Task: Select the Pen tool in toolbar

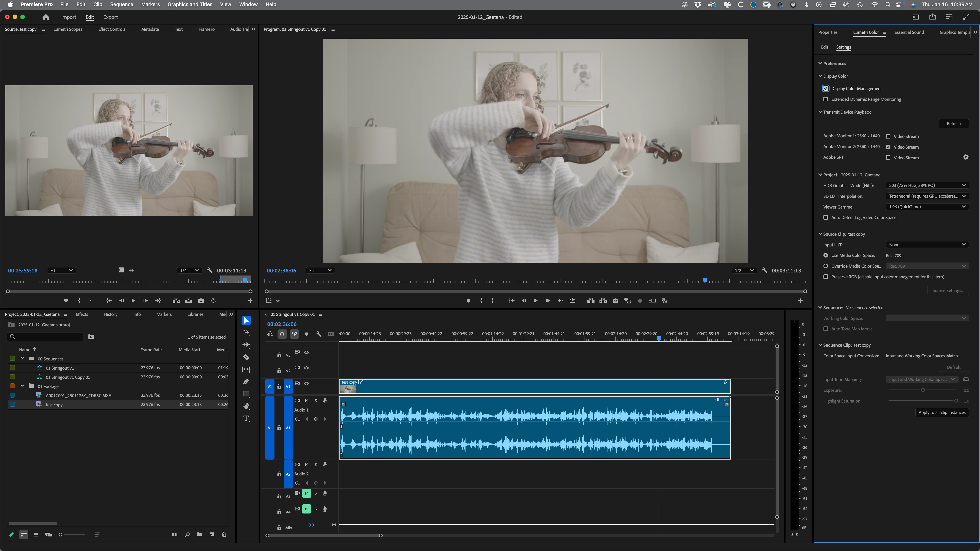Action: [246, 381]
